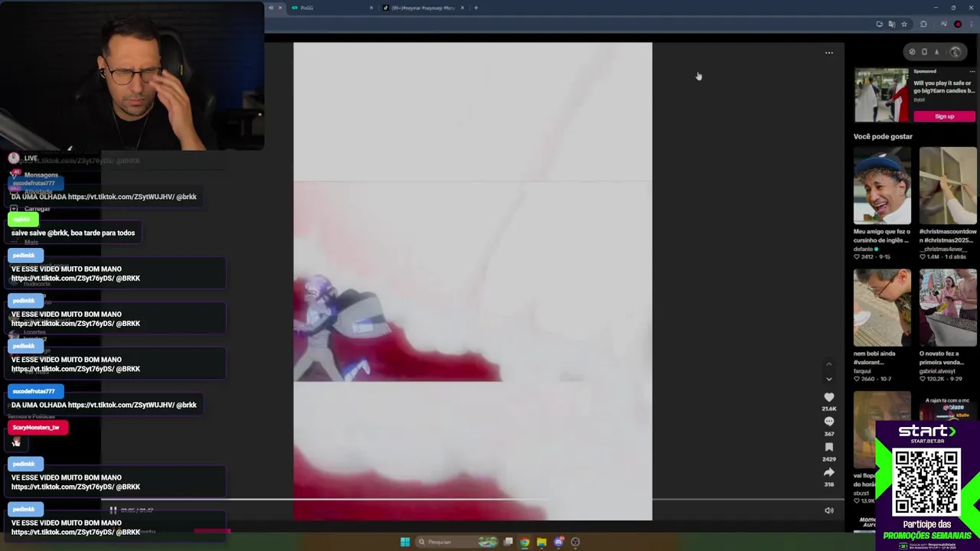Click the download desktop app icon

(x=936, y=52)
